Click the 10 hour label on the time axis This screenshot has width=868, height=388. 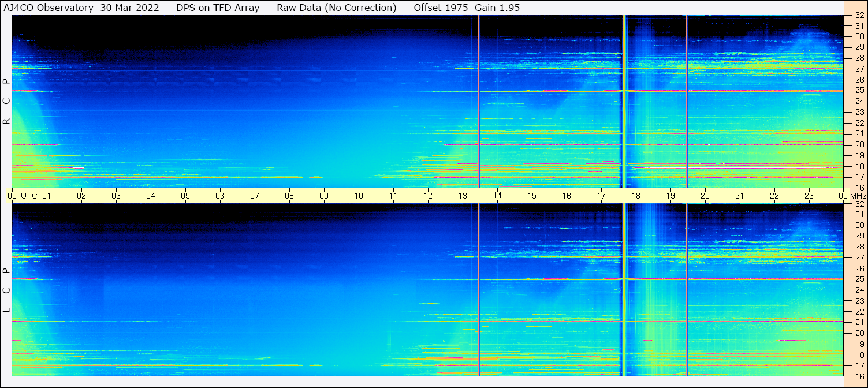pyautogui.click(x=359, y=196)
